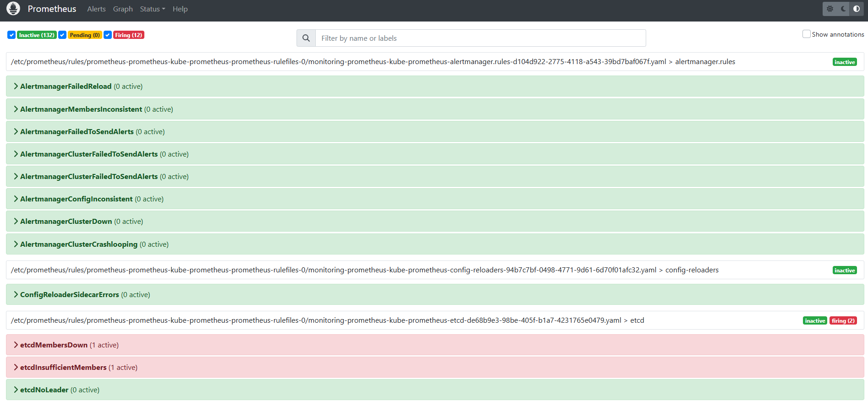Expand AlertmanagerFailedReload rule
Image resolution: width=868 pixels, height=401 pixels.
[435, 86]
